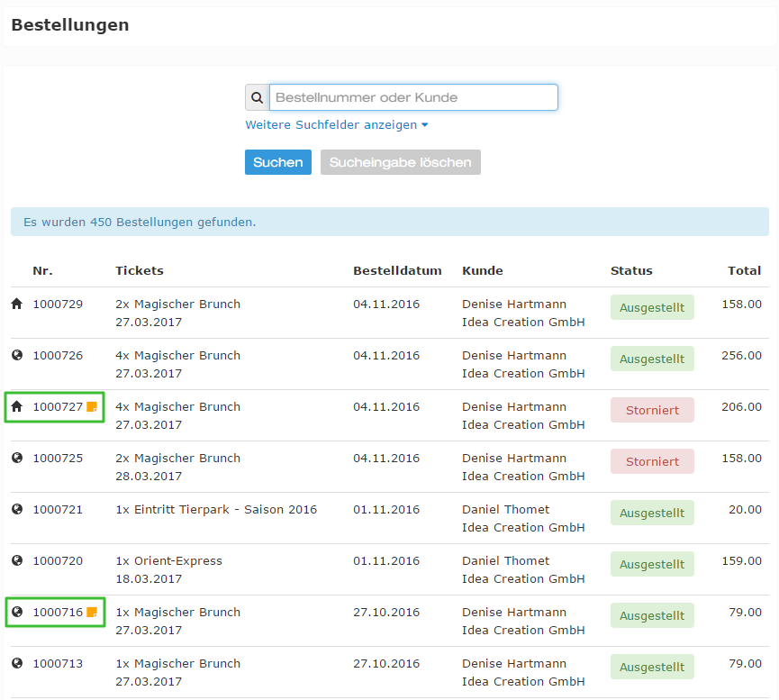Open the orange note icon on order 1000727

pos(92,406)
